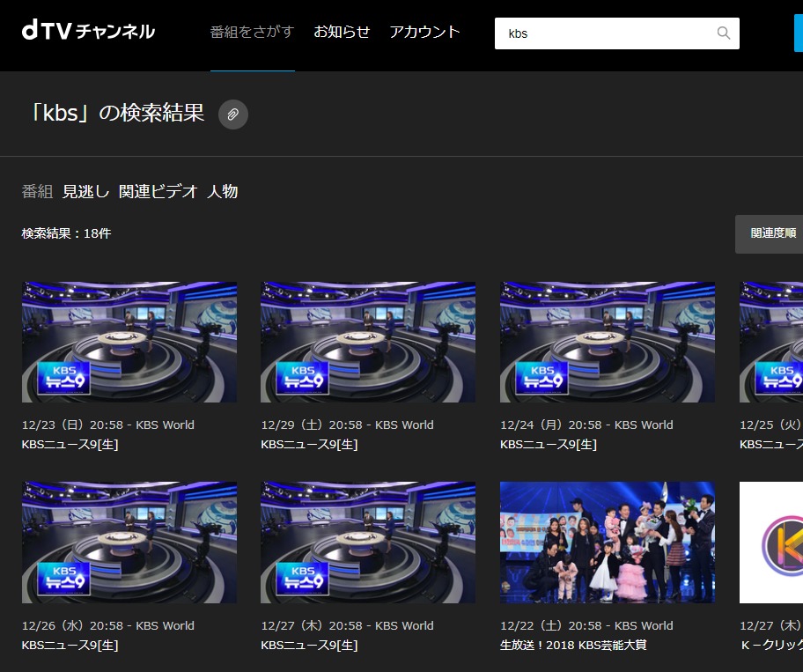
Task: Click the 検索結果：18件 count text
Action: pos(67,233)
